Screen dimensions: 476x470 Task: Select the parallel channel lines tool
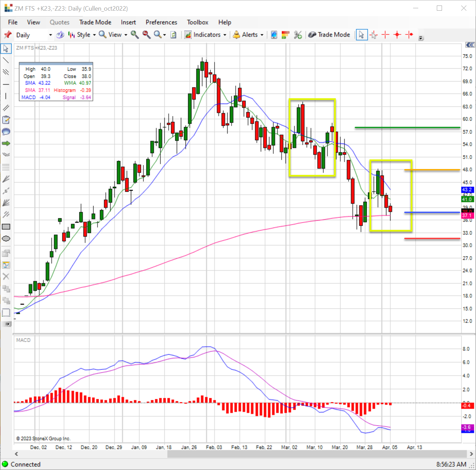pos(6,72)
